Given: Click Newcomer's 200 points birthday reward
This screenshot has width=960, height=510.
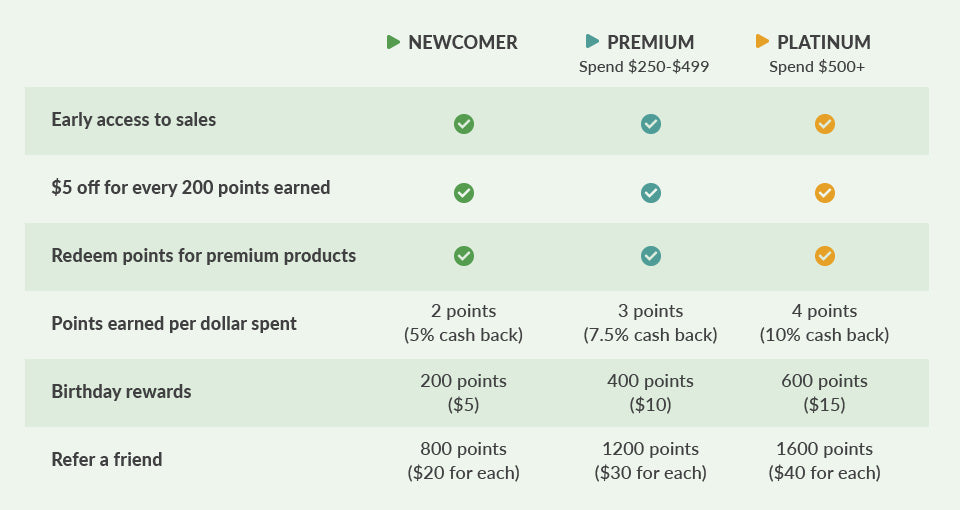Looking at the screenshot, I should click(x=463, y=381).
